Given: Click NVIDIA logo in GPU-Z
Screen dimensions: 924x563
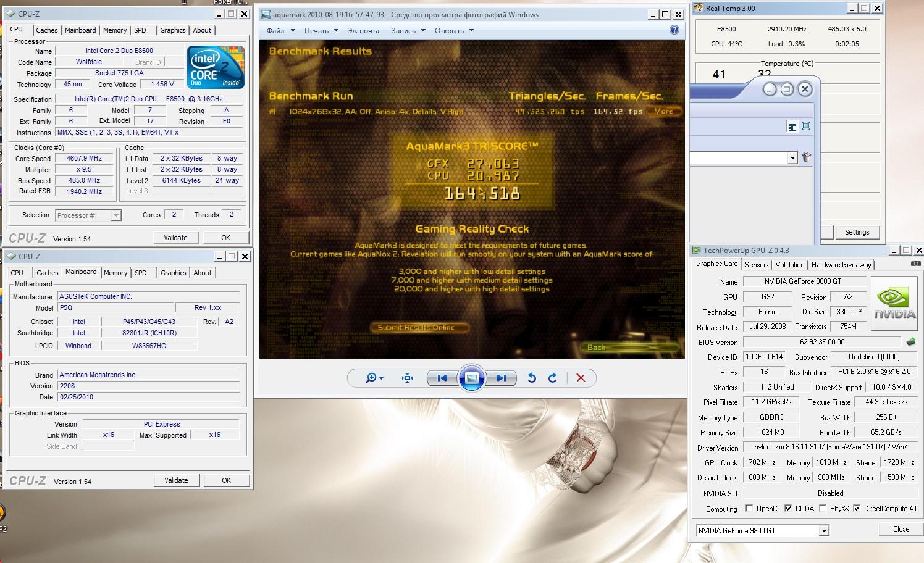Looking at the screenshot, I should click(x=894, y=302).
